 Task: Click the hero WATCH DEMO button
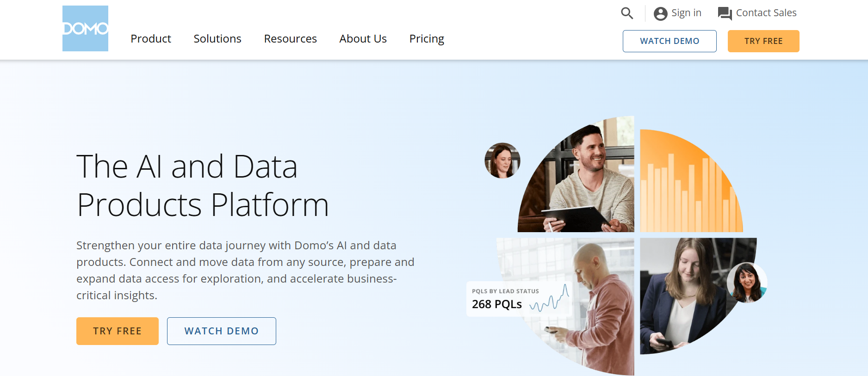pyautogui.click(x=222, y=331)
